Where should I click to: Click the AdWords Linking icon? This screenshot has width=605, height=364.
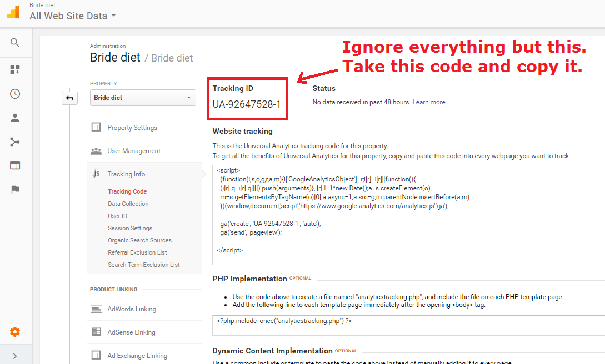pos(96,309)
